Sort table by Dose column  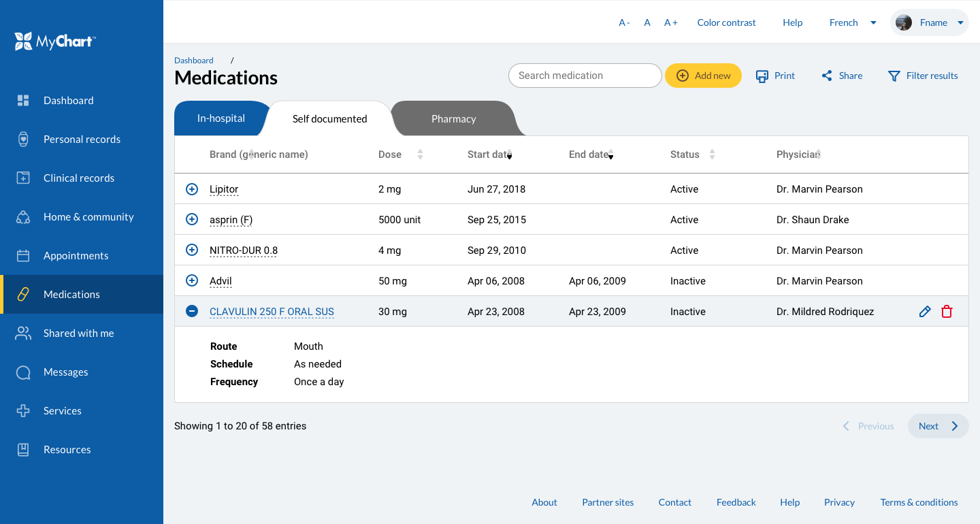pos(420,154)
